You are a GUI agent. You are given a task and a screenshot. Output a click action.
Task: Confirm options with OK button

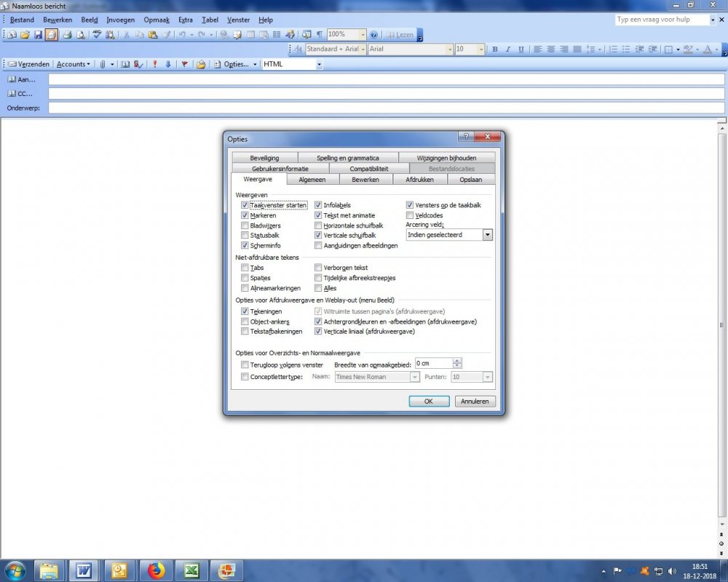click(429, 402)
